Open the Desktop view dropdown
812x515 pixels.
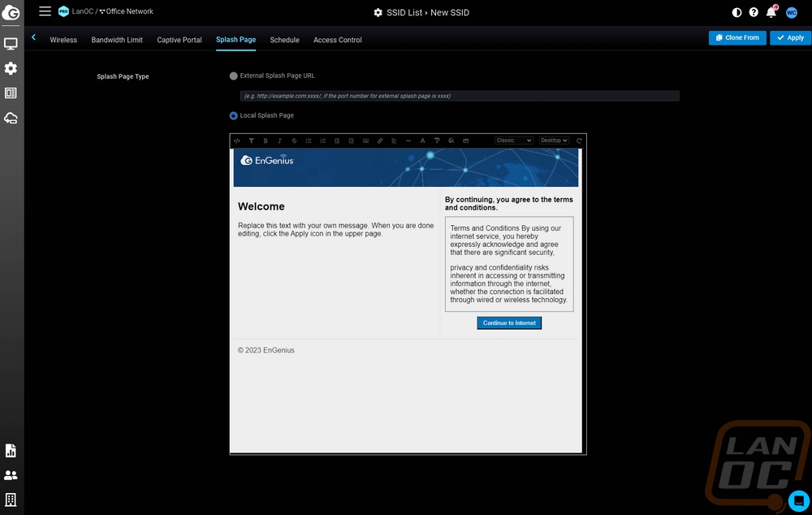554,141
